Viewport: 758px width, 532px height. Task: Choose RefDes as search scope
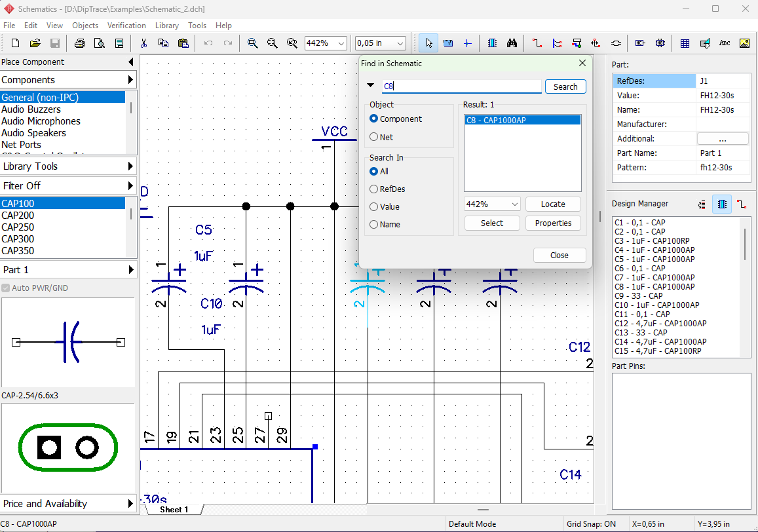tap(373, 189)
